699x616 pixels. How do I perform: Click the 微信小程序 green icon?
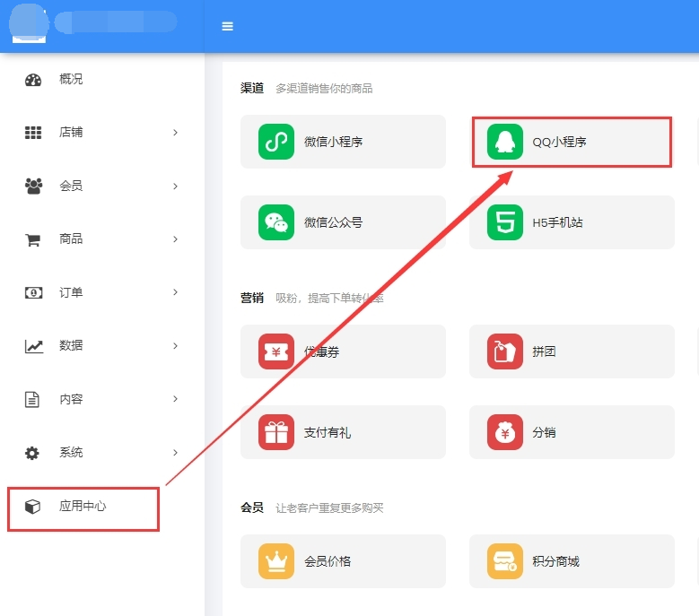pos(276,142)
